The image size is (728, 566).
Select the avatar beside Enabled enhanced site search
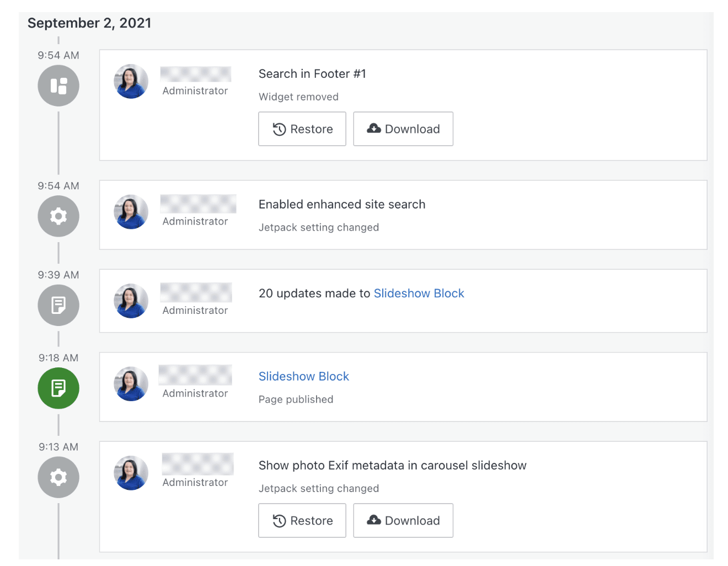tap(131, 211)
